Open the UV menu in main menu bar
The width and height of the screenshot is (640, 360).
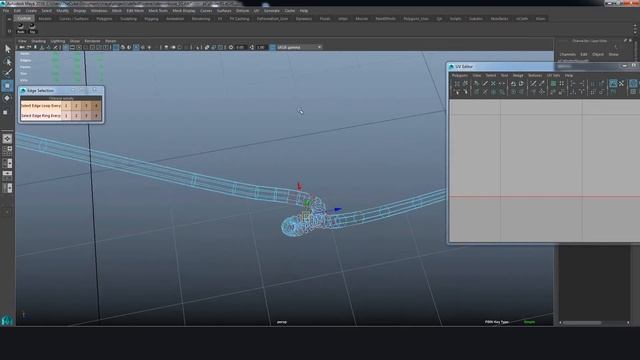pyautogui.click(x=256, y=11)
